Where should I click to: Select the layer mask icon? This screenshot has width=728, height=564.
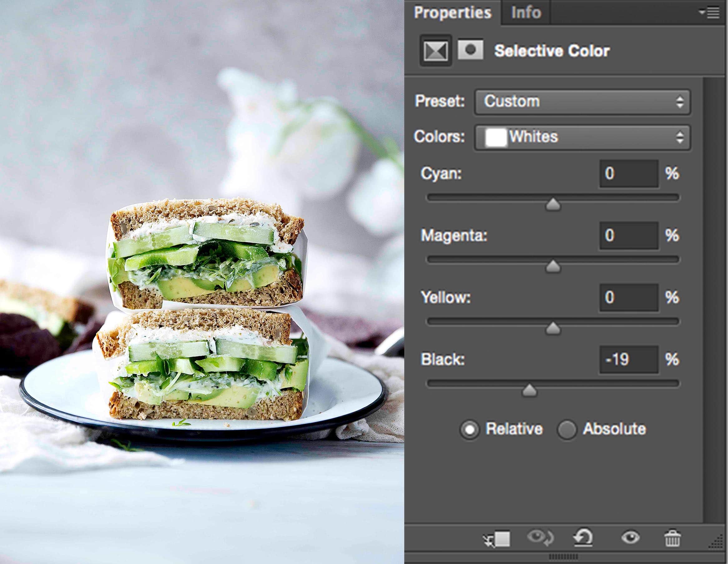[x=470, y=50]
